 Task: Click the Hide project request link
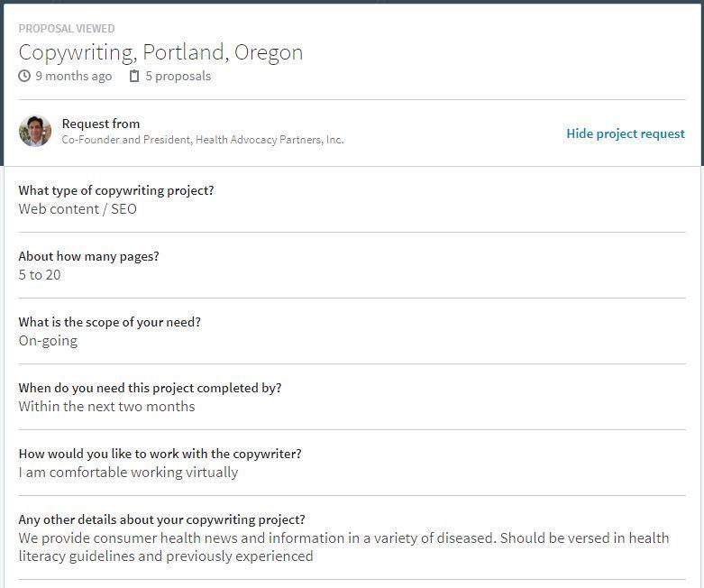[625, 133]
